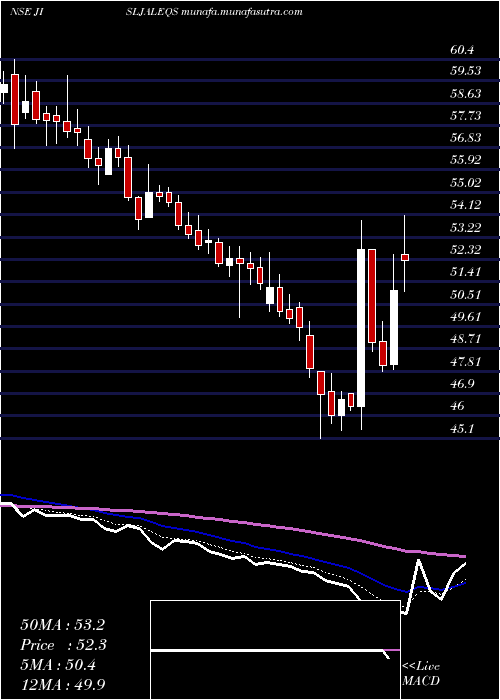This screenshot has width=500, height=700.
Task: Click the 55.92 price axis label
Action: coord(465,160)
